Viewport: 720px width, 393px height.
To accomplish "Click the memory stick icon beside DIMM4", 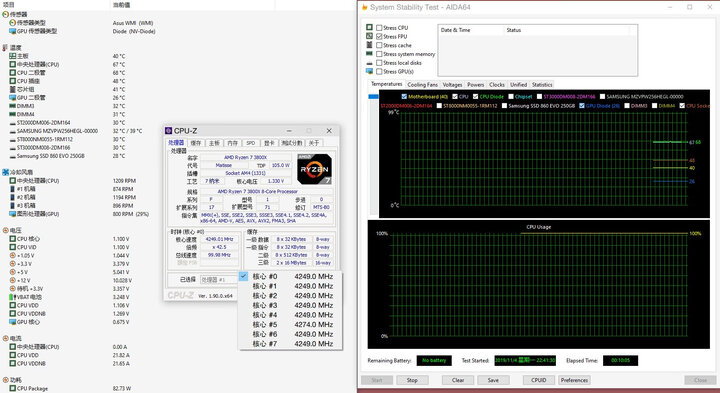I will 13,114.
